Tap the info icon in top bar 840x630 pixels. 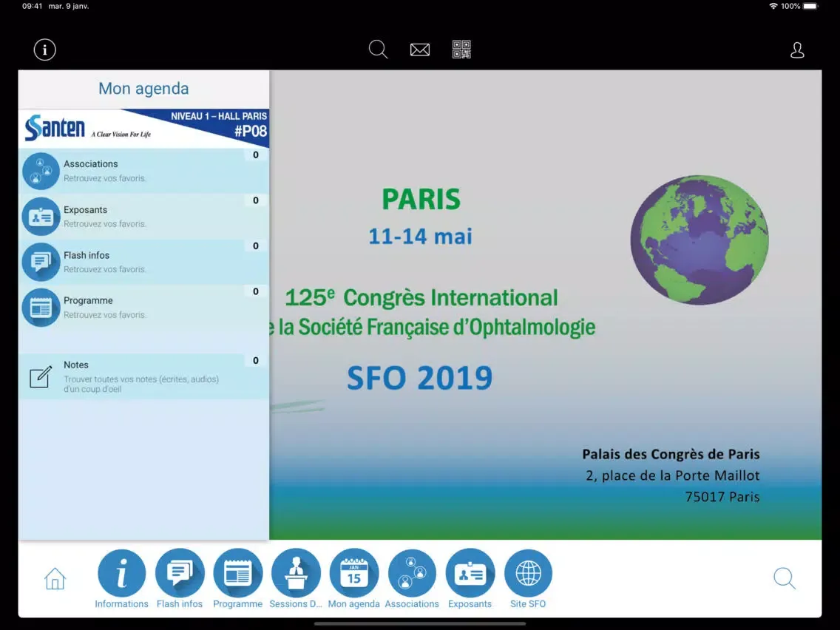coord(45,50)
